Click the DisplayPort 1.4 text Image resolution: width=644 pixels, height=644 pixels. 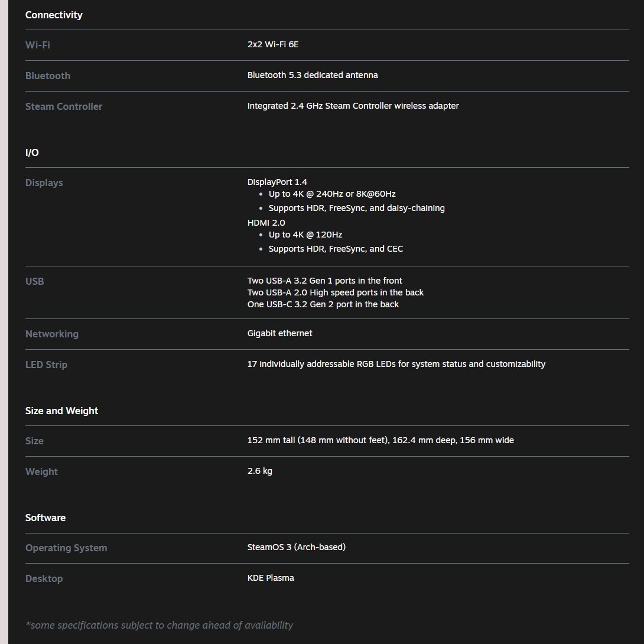[277, 182]
